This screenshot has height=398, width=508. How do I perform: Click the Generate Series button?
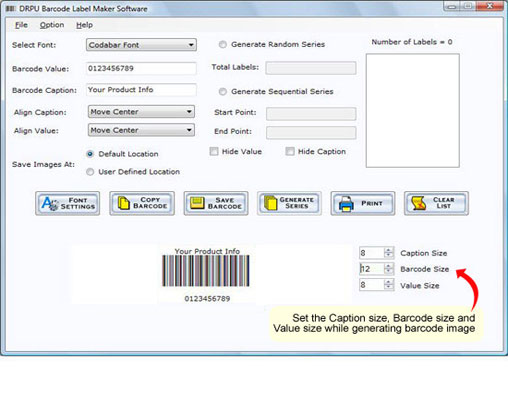(289, 203)
